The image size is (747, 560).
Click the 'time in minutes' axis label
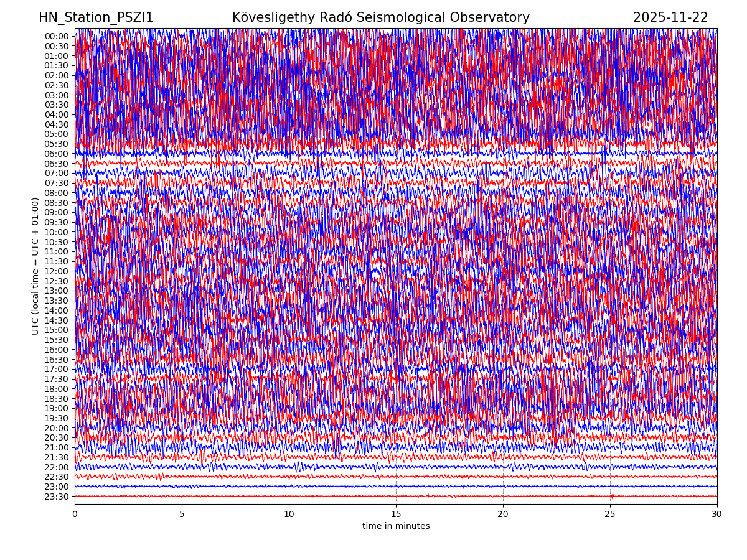click(x=396, y=526)
